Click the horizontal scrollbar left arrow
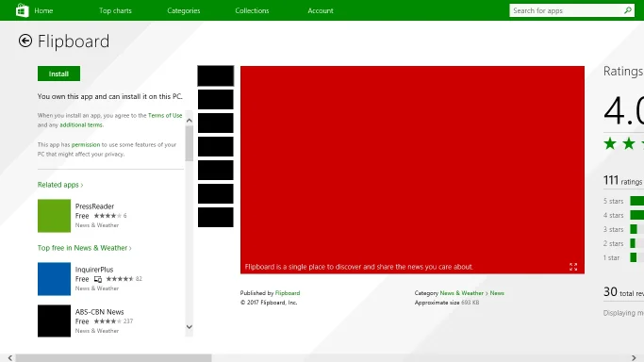The image size is (644, 362). click(9, 358)
